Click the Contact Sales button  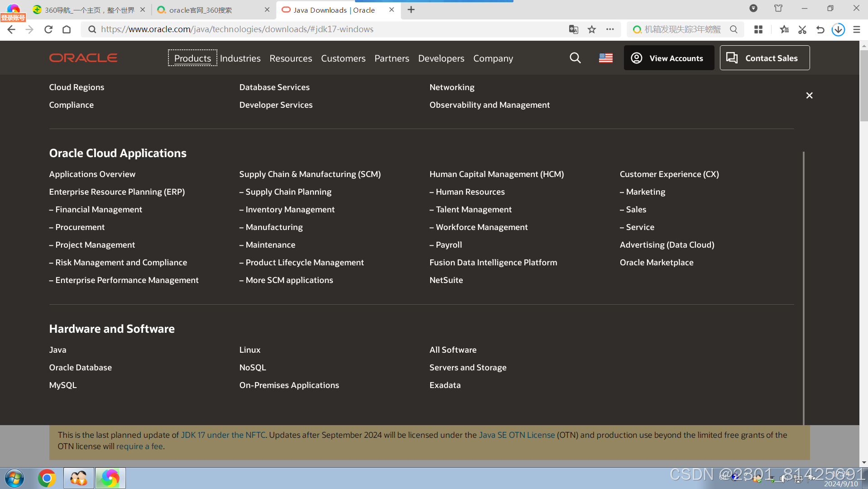click(765, 58)
